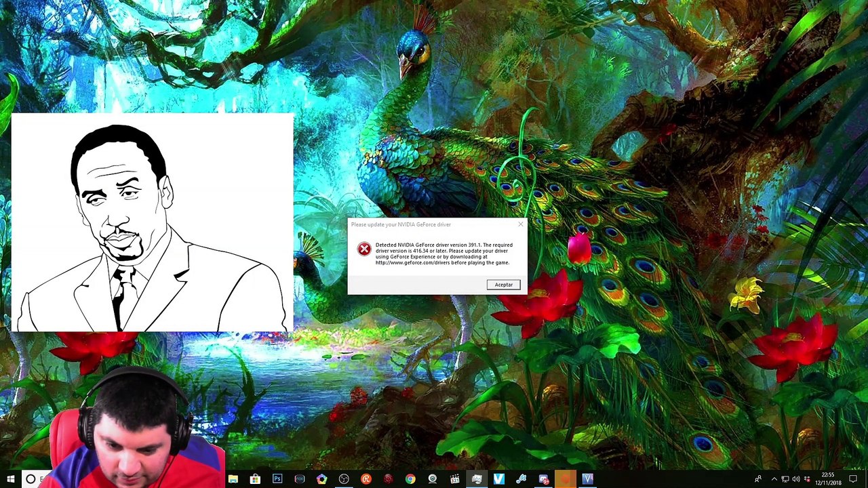Open File Explorer from the taskbar
The height and width of the screenshot is (488, 868).
click(x=233, y=479)
